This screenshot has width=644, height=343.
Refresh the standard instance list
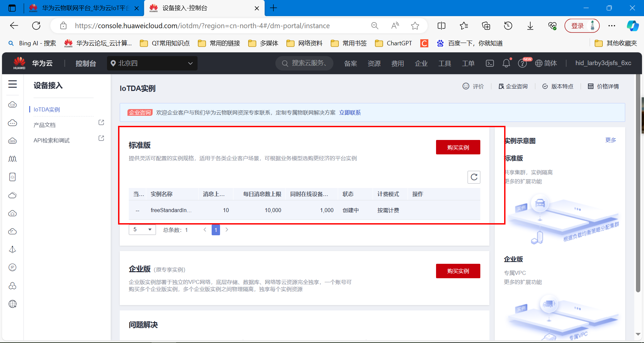(474, 177)
